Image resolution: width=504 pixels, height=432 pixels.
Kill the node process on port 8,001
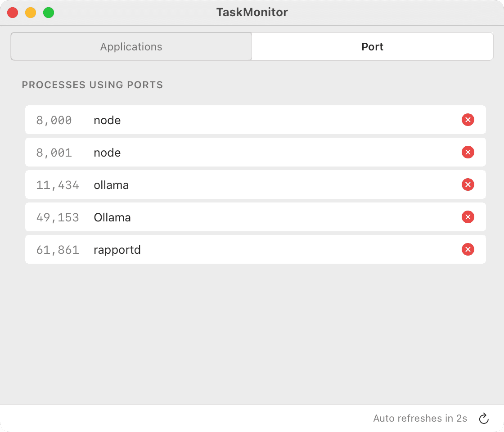pyautogui.click(x=468, y=153)
